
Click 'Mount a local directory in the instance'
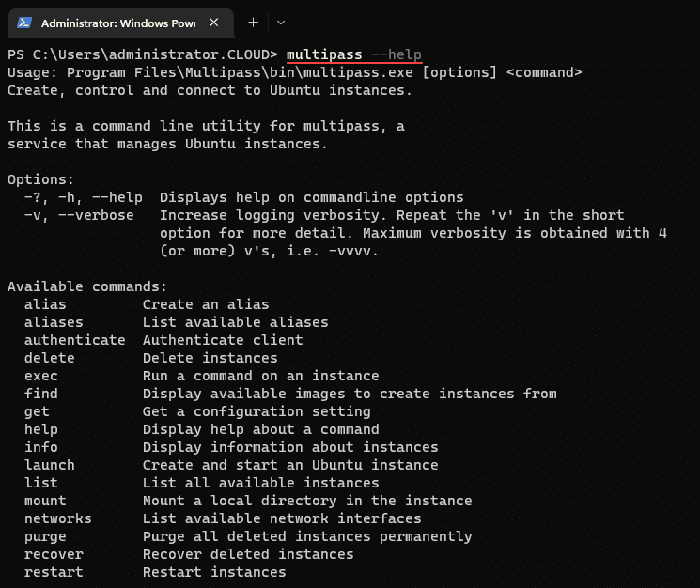point(307,501)
